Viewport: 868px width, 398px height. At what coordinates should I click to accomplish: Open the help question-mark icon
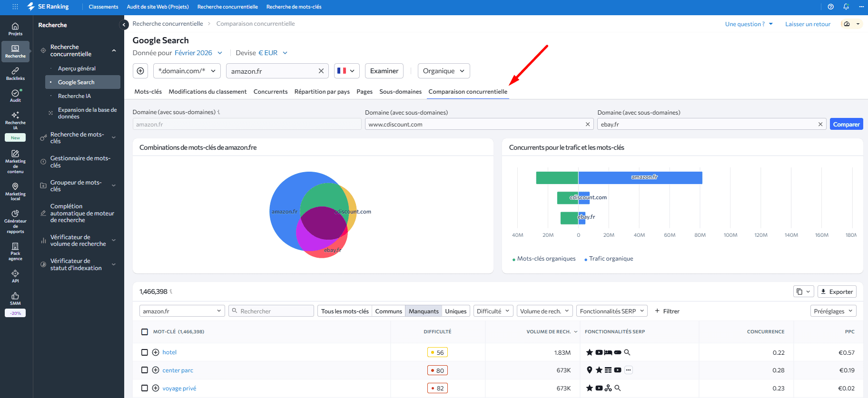tap(831, 7)
